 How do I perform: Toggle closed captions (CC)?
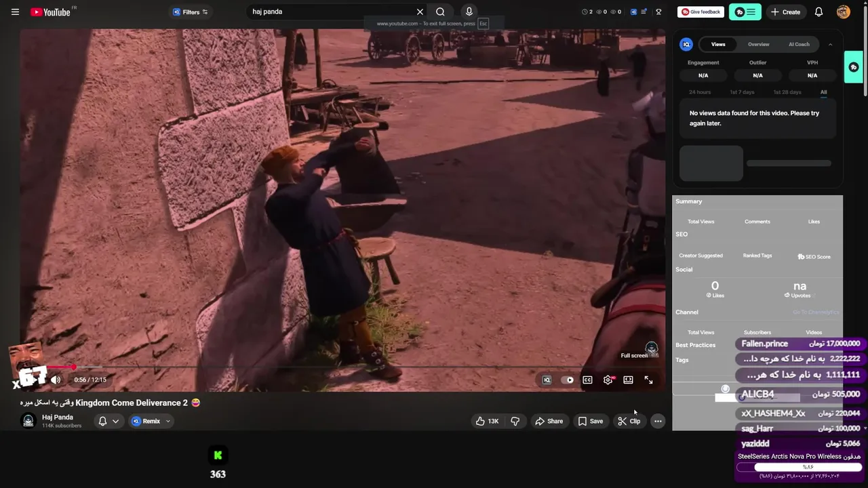[x=587, y=380]
